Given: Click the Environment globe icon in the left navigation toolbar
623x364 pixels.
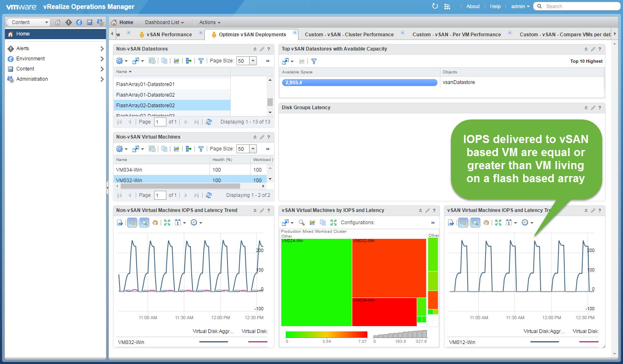Looking at the screenshot, I should click(x=79, y=22).
